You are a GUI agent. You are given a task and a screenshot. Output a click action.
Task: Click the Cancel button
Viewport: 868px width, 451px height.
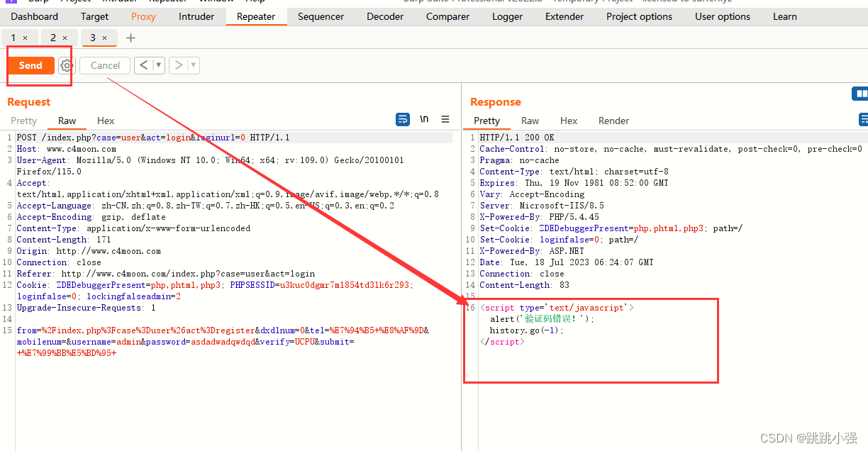click(105, 65)
